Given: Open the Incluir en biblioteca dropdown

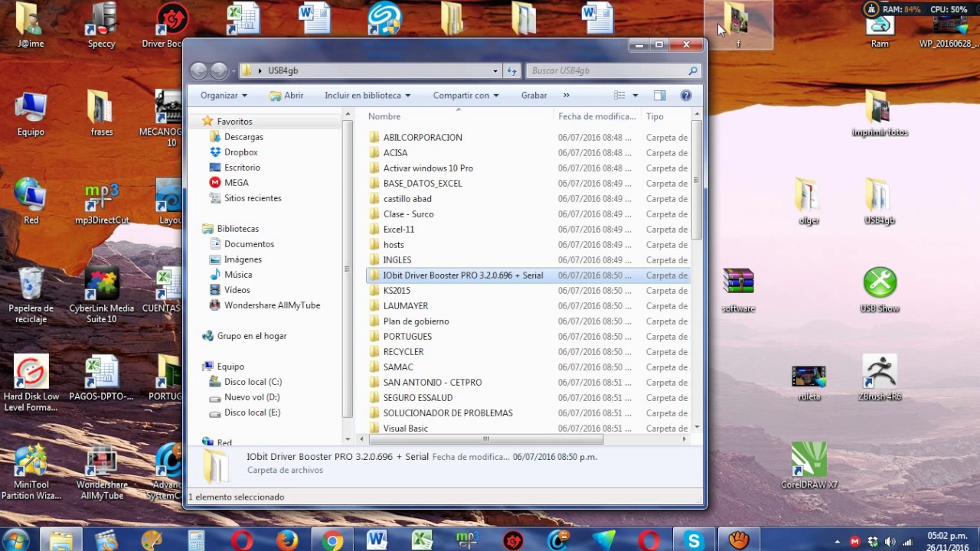Looking at the screenshot, I should pyautogui.click(x=367, y=96).
